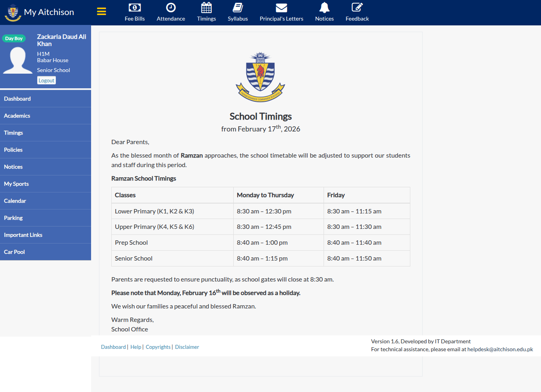The width and height of the screenshot is (541, 392).
Task: Click the Friday column header
Action: [367, 195]
